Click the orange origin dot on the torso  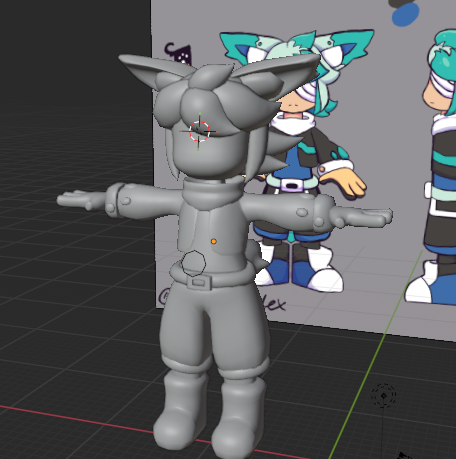(214, 241)
